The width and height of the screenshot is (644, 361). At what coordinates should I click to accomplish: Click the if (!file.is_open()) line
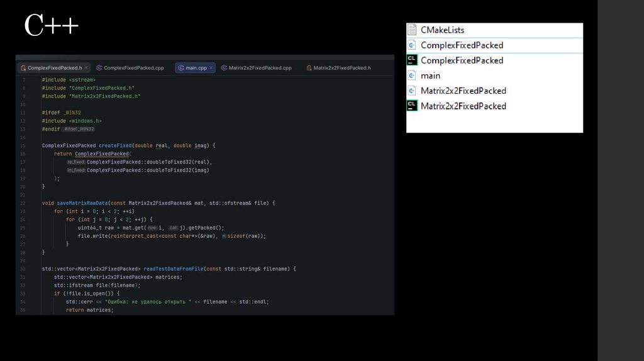pyautogui.click(x=87, y=293)
